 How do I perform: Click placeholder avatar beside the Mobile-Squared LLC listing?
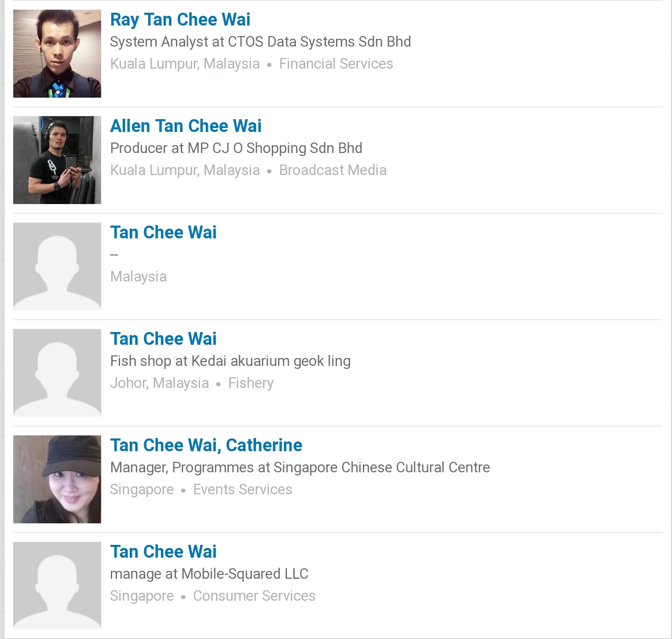[57, 586]
